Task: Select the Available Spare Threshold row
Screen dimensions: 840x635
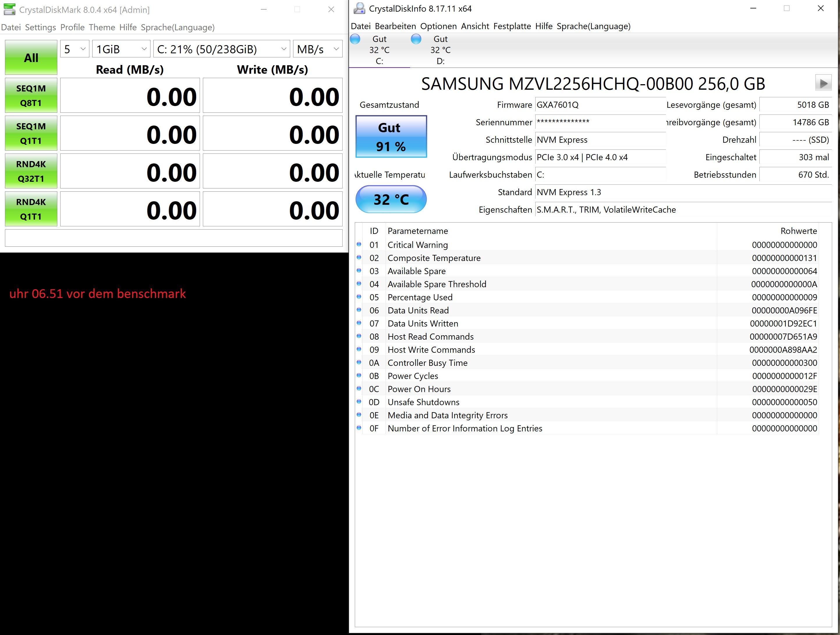Action: (x=587, y=284)
